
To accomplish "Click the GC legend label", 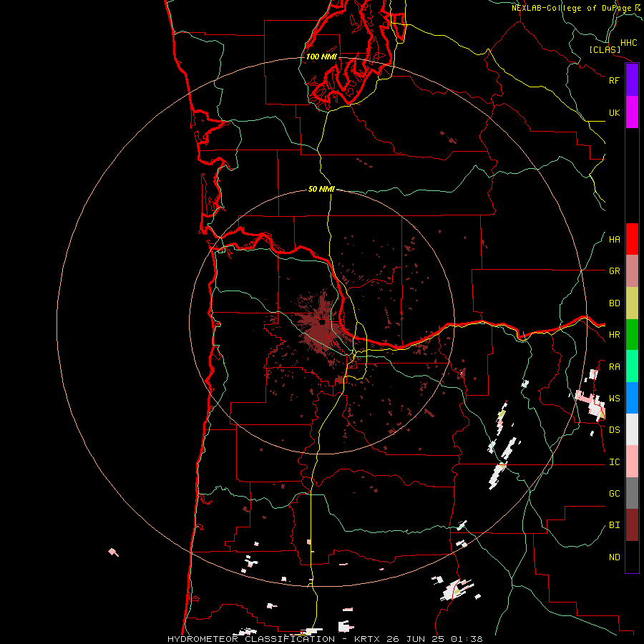I will 614,494.
